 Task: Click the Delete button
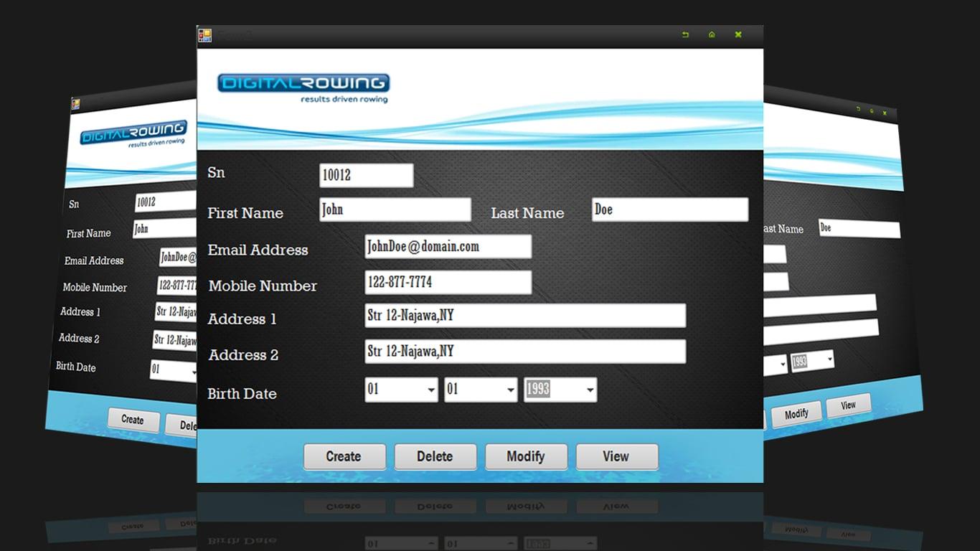point(435,456)
